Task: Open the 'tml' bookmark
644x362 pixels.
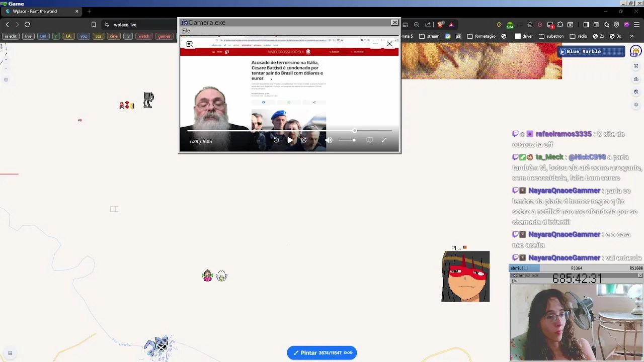Action: (x=43, y=36)
